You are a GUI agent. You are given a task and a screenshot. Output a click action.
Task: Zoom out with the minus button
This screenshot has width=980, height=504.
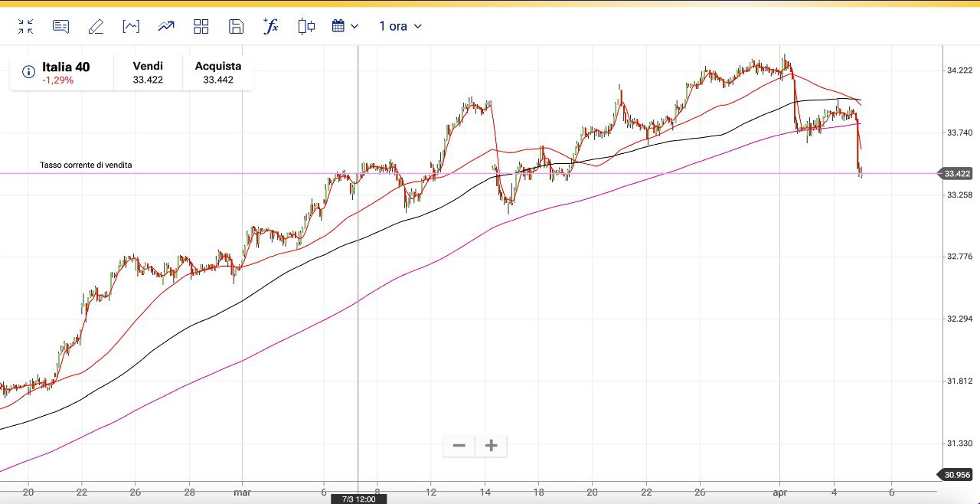(x=459, y=446)
